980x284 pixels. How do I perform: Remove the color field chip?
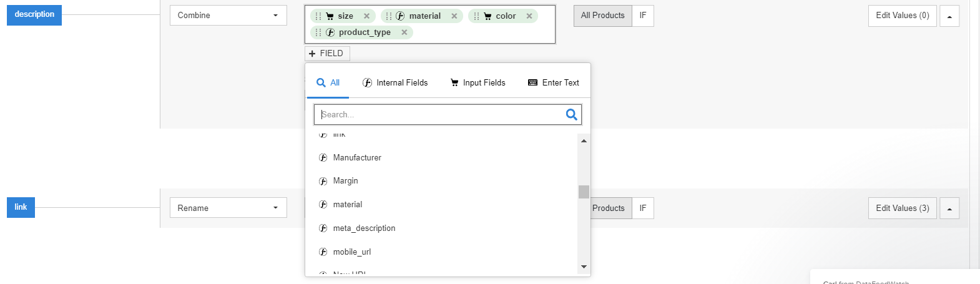[x=529, y=16]
